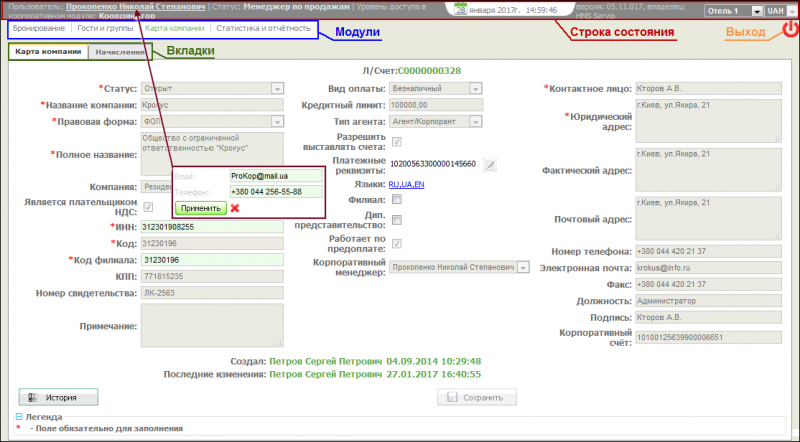Open the Вид оплаты dropdown
This screenshot has width=800, height=442.
(x=475, y=88)
